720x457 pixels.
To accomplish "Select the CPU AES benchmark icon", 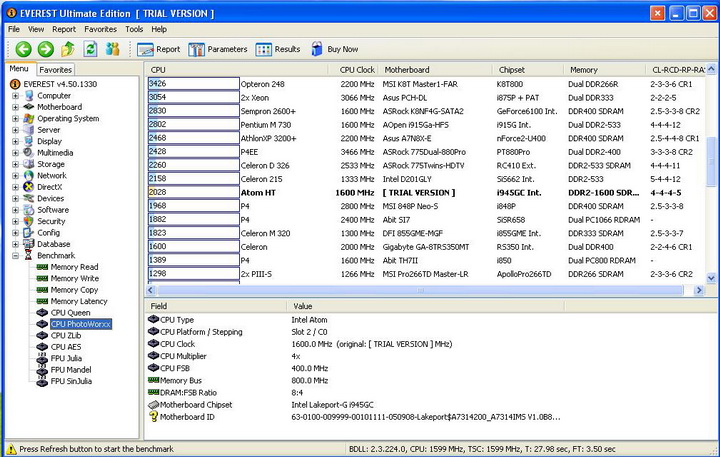I will pyautogui.click(x=42, y=347).
